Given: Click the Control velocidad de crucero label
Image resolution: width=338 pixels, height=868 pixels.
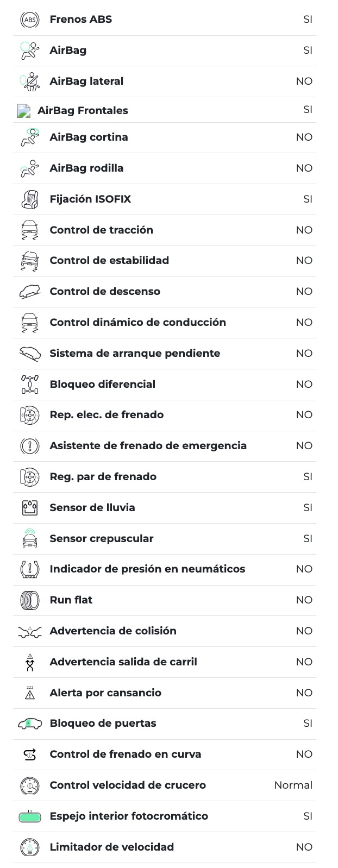Looking at the screenshot, I should (128, 785).
